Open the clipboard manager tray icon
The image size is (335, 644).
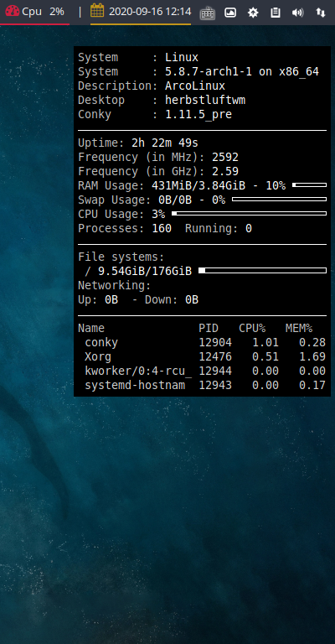276,13
